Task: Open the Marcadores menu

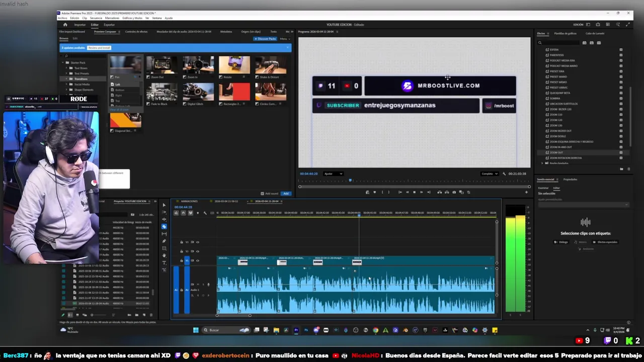Action: click(112, 18)
